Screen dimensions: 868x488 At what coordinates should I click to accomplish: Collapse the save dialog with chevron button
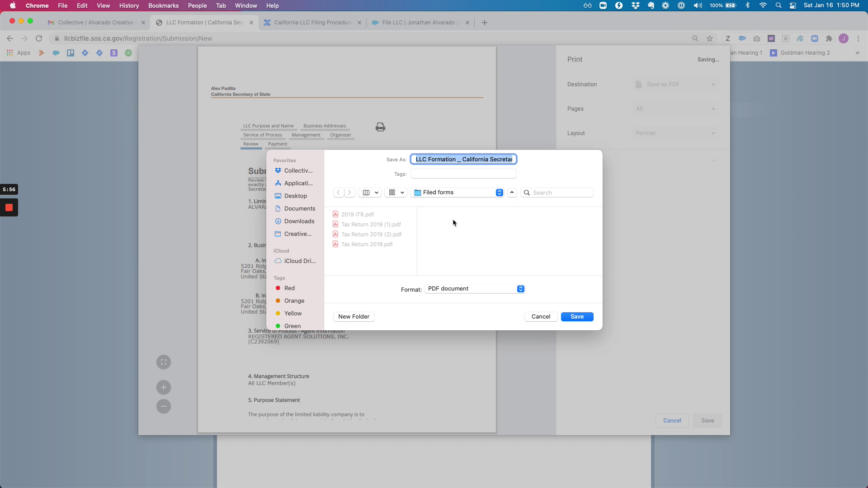tap(512, 192)
